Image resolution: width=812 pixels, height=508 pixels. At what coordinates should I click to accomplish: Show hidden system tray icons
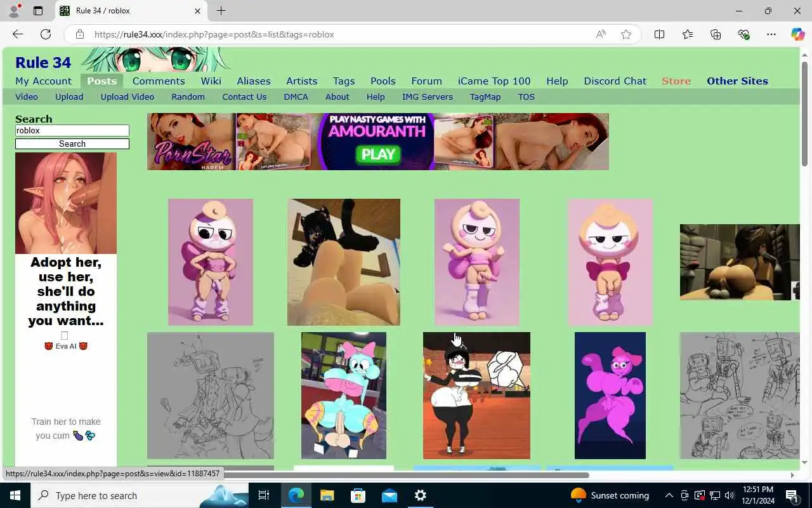pyautogui.click(x=669, y=495)
